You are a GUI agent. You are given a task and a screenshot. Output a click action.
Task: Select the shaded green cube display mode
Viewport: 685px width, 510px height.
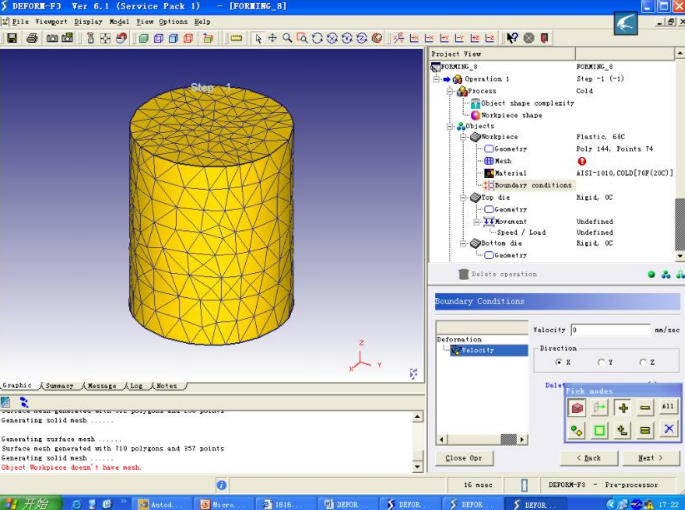(x=143, y=38)
